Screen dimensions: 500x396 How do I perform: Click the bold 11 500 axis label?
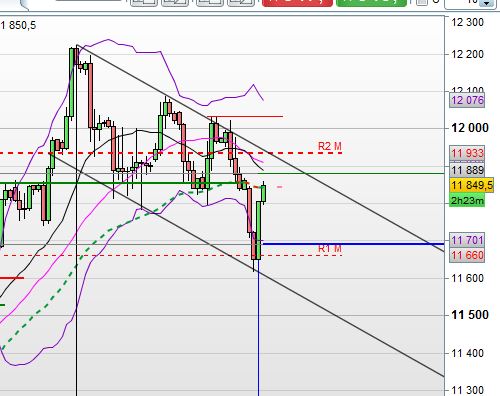click(x=470, y=315)
